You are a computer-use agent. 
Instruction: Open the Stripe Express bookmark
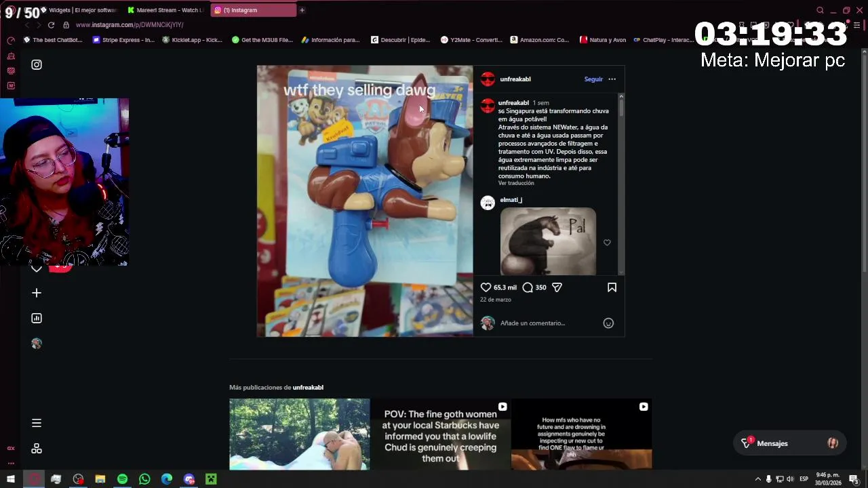pyautogui.click(x=123, y=40)
